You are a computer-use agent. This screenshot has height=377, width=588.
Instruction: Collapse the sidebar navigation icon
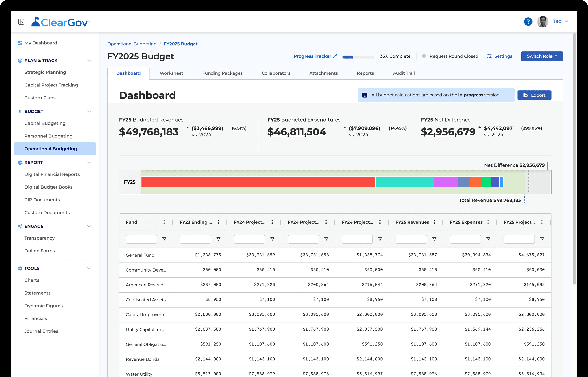pyautogui.click(x=21, y=22)
